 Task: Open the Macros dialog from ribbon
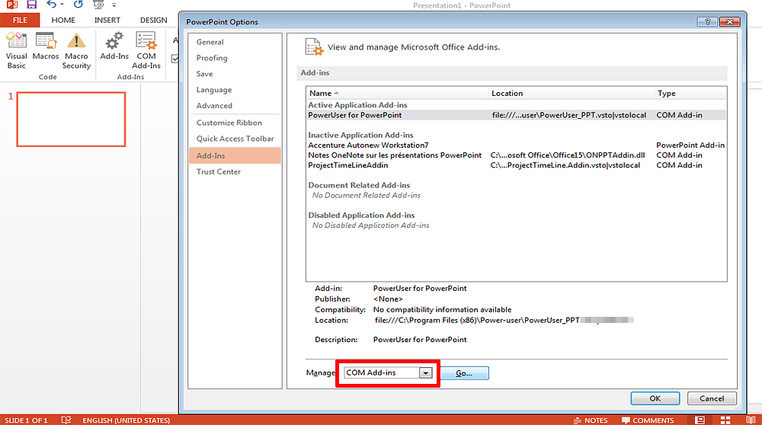[45, 47]
